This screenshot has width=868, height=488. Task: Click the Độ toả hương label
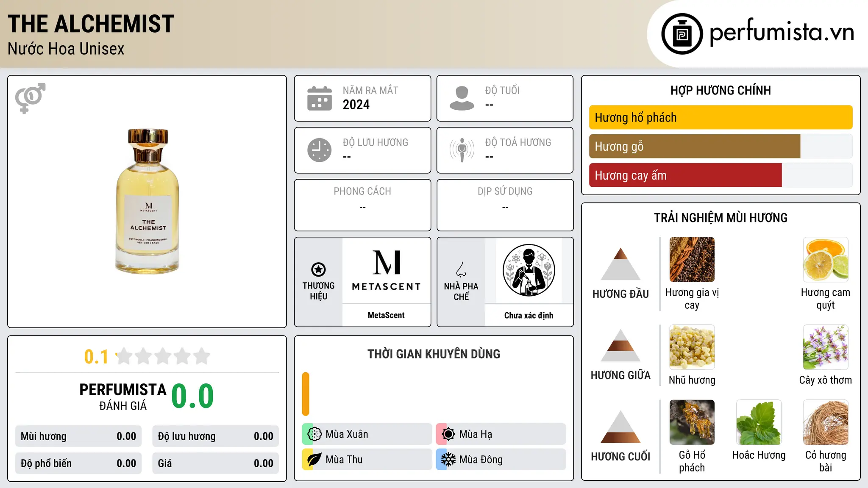(x=518, y=142)
